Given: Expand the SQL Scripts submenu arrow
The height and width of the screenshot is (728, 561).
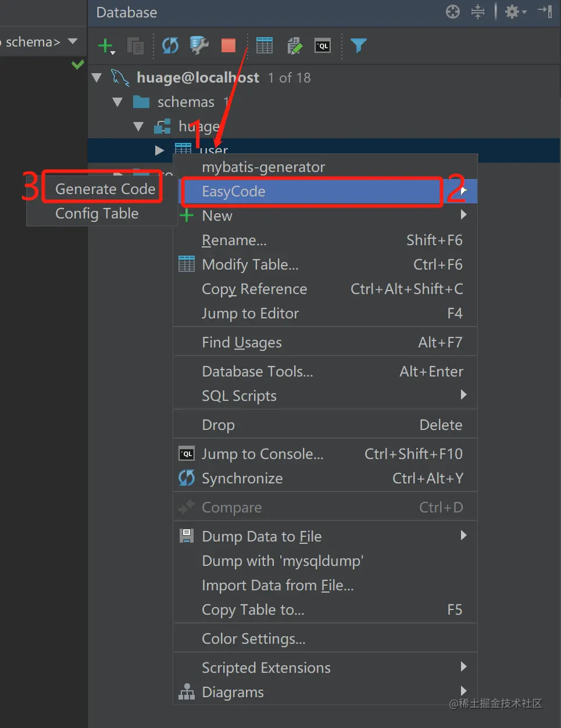Looking at the screenshot, I should 463,395.
